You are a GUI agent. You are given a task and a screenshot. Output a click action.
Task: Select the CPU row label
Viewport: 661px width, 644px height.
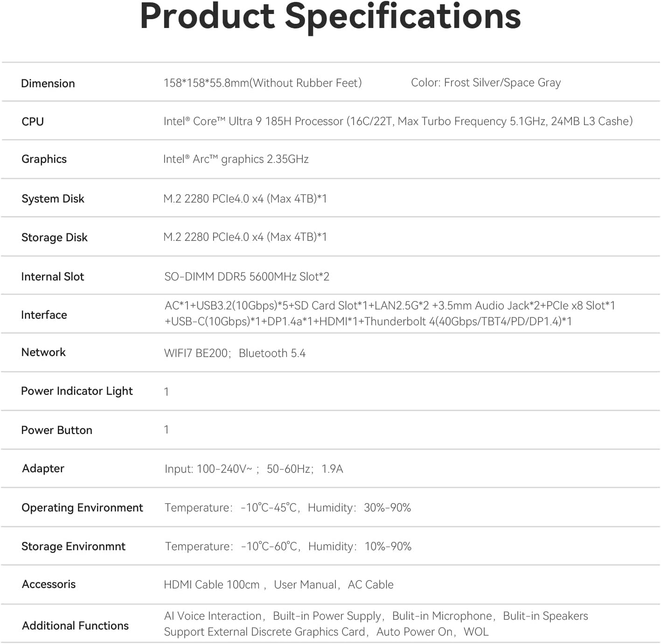(33, 122)
